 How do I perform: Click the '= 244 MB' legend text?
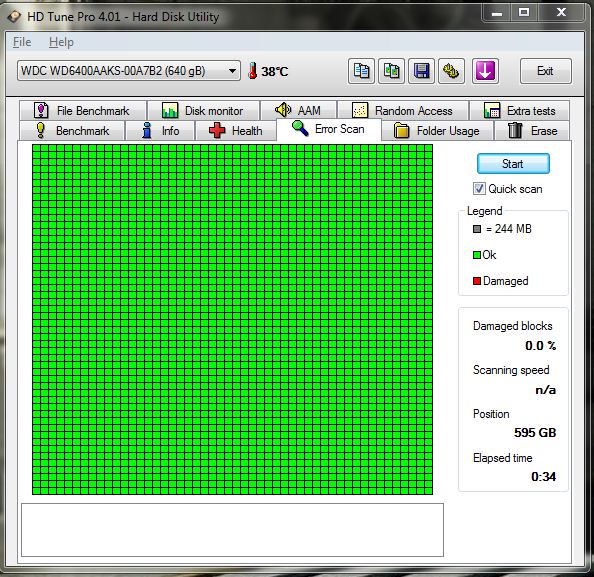509,229
